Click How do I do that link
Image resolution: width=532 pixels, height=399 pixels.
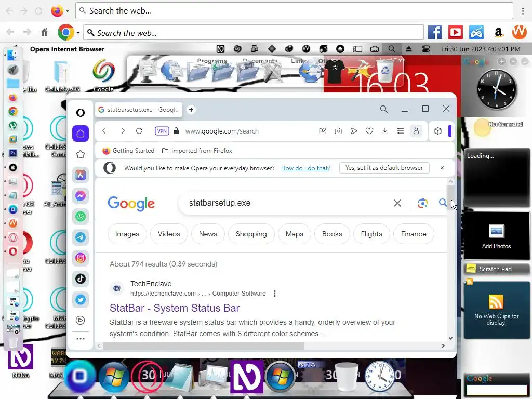point(305,168)
